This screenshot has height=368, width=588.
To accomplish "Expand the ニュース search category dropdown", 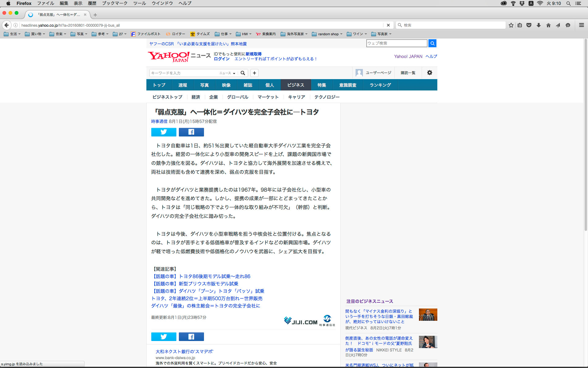I will tap(227, 73).
